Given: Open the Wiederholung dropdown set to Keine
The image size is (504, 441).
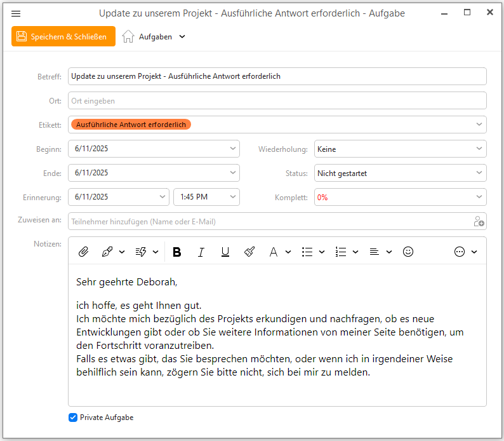Looking at the screenshot, I should click(x=400, y=149).
